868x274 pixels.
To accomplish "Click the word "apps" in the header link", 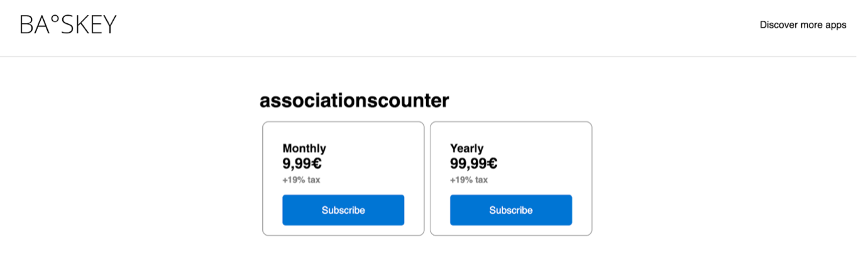I will point(836,25).
